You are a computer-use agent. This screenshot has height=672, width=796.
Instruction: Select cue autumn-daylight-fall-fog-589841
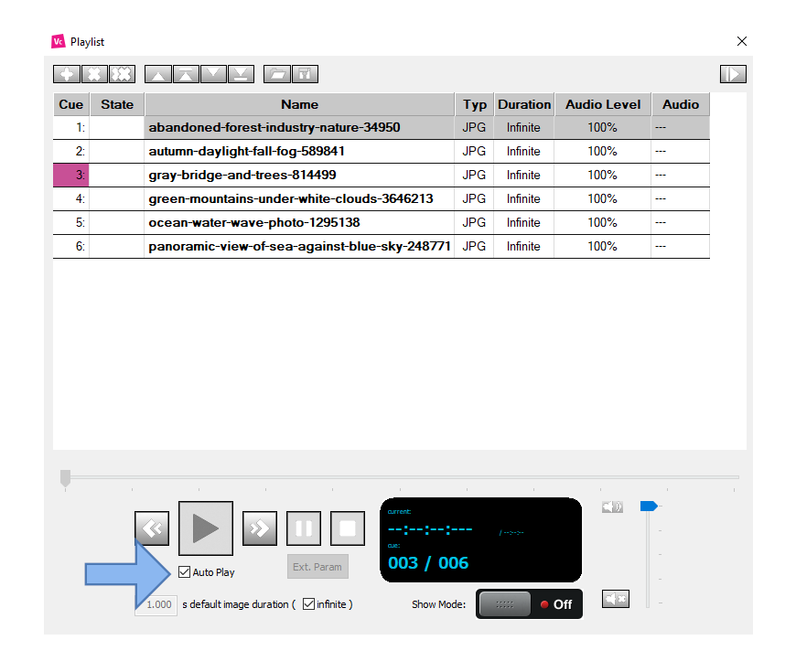382,151
